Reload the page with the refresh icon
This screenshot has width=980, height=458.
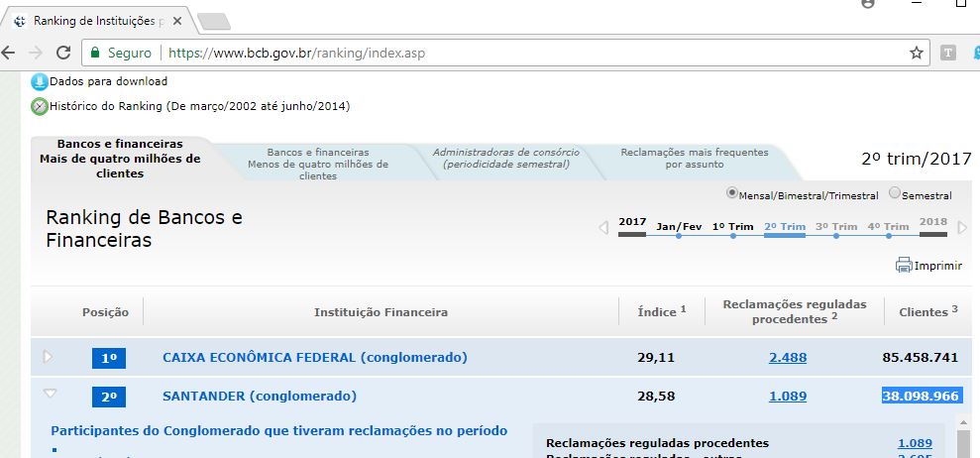[x=63, y=53]
